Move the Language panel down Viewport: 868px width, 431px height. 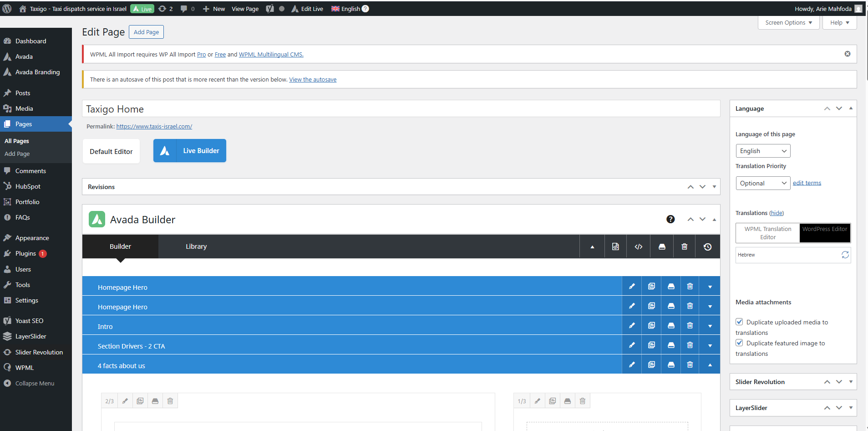coord(839,108)
